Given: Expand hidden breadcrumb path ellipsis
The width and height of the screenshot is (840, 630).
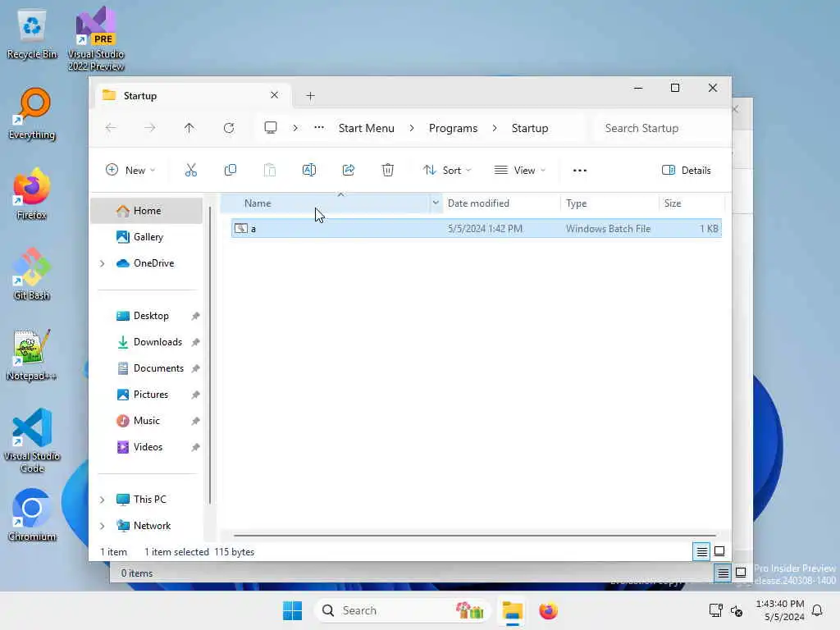Looking at the screenshot, I should click(319, 128).
